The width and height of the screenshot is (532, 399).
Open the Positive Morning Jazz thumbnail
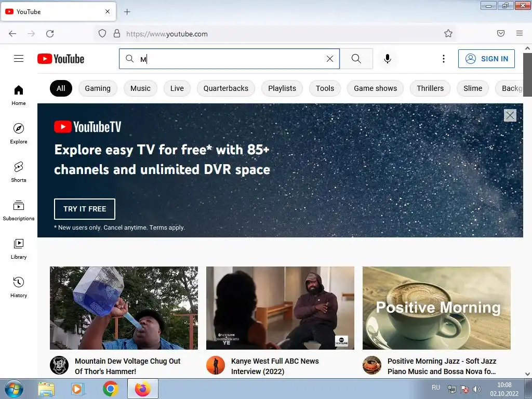(436, 308)
